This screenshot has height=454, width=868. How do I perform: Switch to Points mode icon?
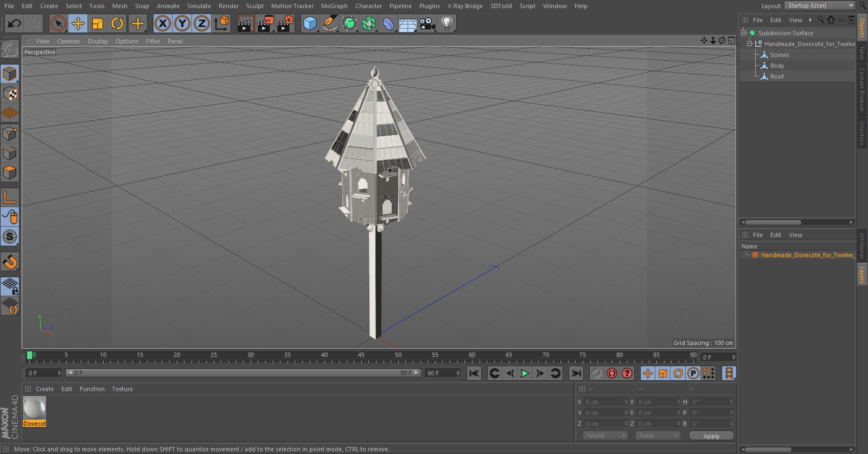[x=10, y=133]
